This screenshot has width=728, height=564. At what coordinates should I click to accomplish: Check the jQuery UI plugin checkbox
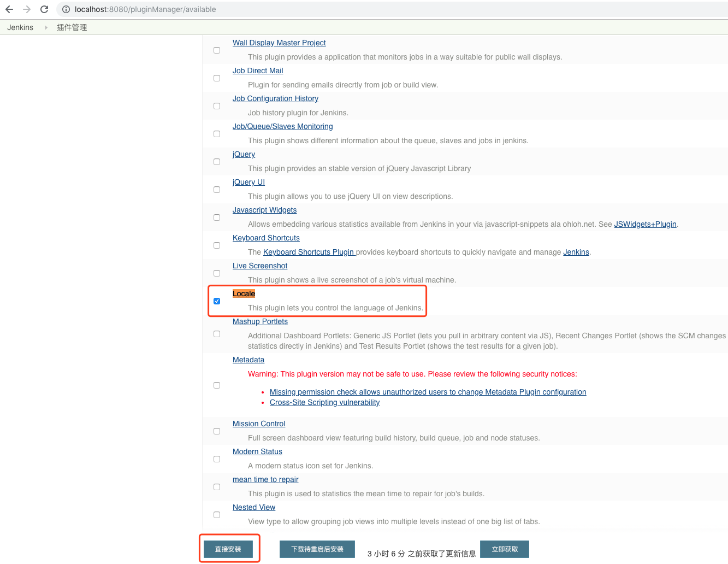[x=217, y=190]
